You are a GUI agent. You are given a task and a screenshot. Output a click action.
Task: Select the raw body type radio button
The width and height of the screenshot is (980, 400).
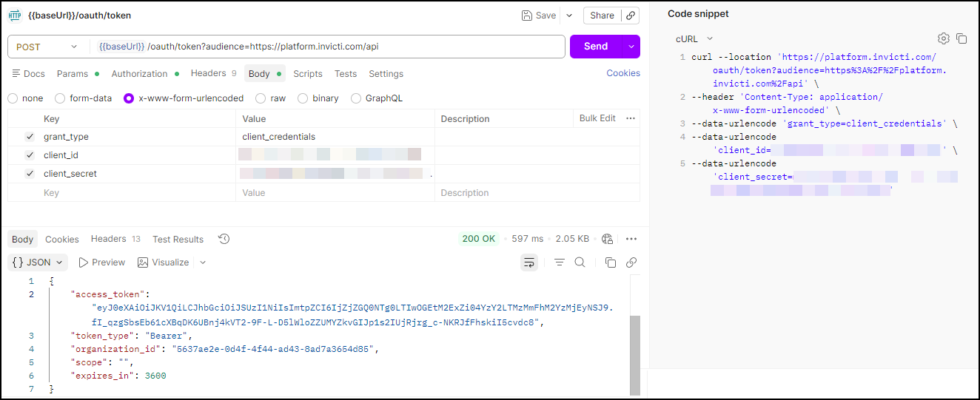tap(261, 98)
